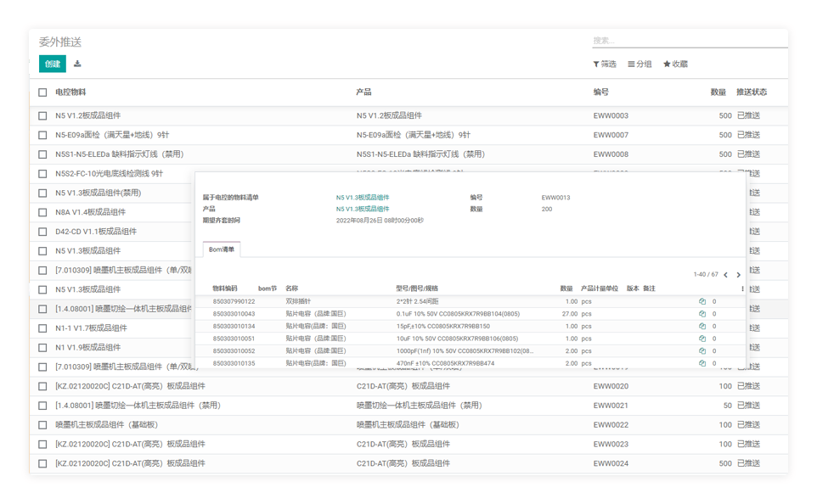
Task: Open the 分组 group-by dropdown
Action: pyautogui.click(x=640, y=64)
